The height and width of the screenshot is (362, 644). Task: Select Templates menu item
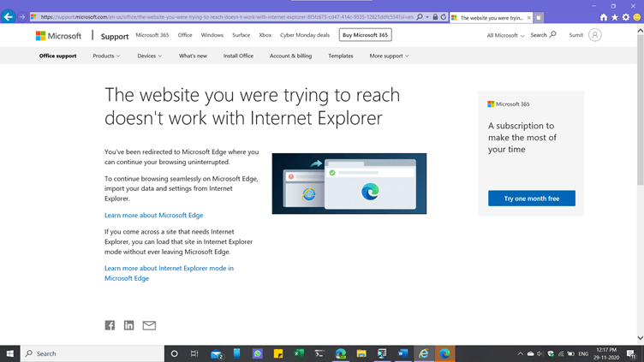[x=341, y=56]
